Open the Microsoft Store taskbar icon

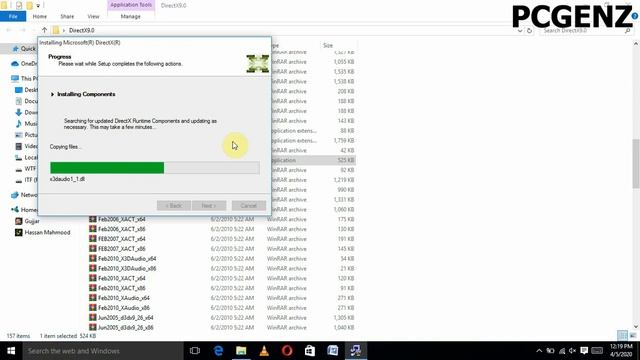point(310,351)
